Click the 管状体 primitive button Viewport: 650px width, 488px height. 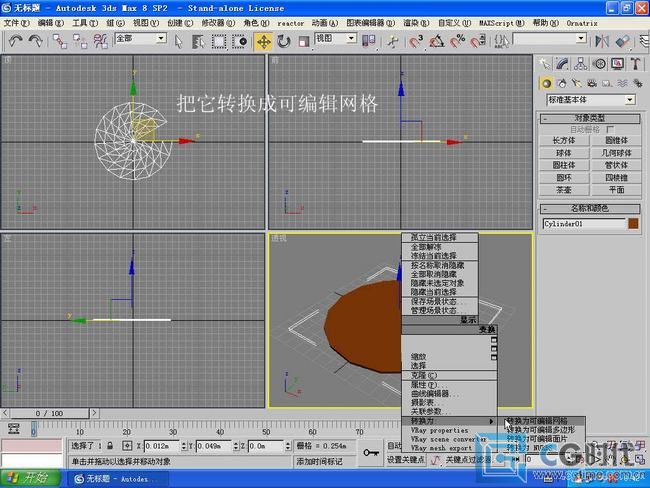[616, 165]
